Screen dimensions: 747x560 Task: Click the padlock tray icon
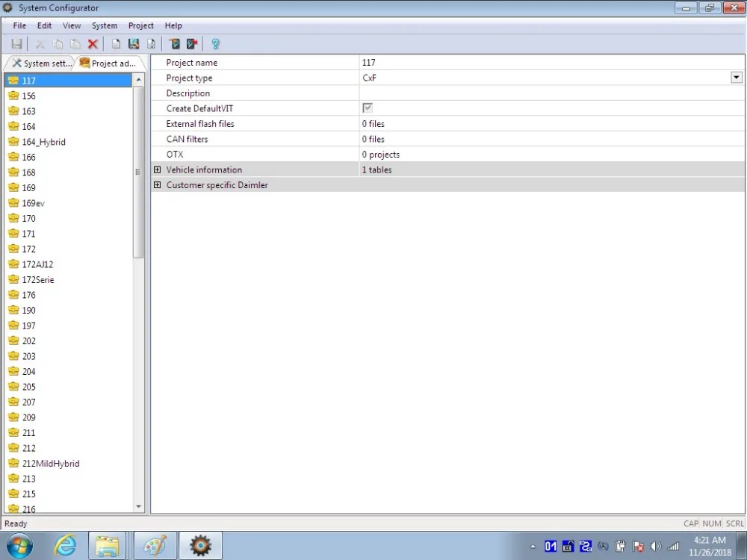tap(568, 547)
